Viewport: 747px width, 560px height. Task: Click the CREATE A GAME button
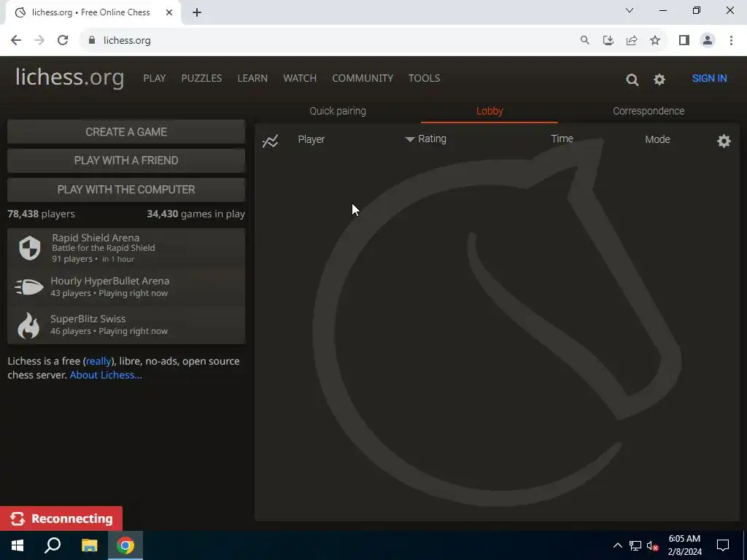(126, 132)
